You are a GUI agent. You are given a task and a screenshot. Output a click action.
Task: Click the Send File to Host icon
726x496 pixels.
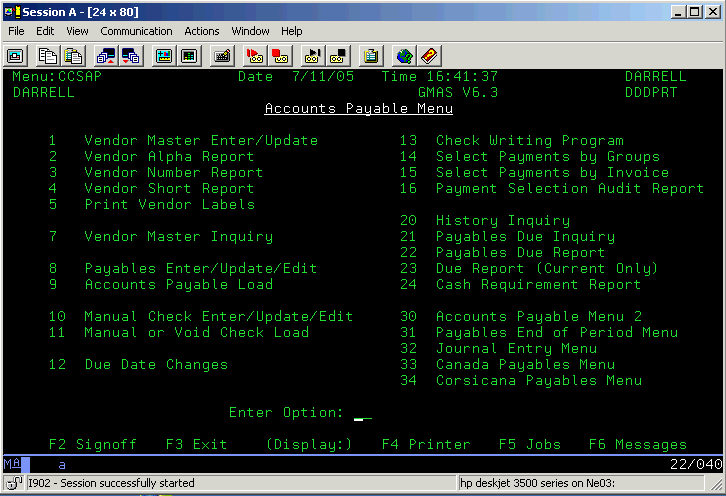(x=105, y=55)
